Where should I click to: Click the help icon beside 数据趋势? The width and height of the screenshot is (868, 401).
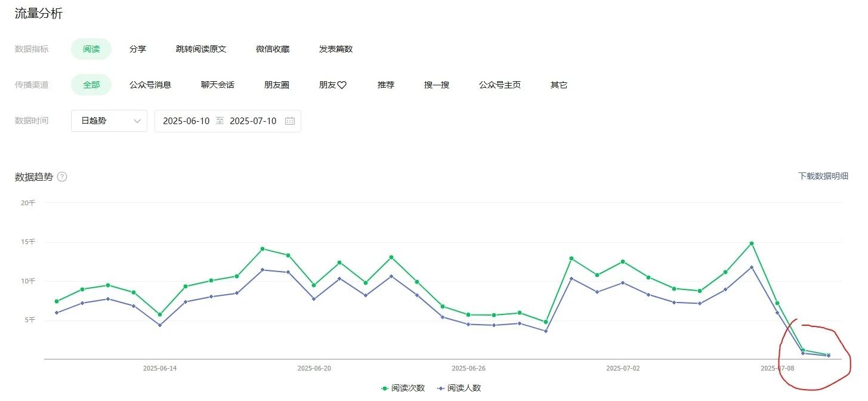[x=62, y=177]
